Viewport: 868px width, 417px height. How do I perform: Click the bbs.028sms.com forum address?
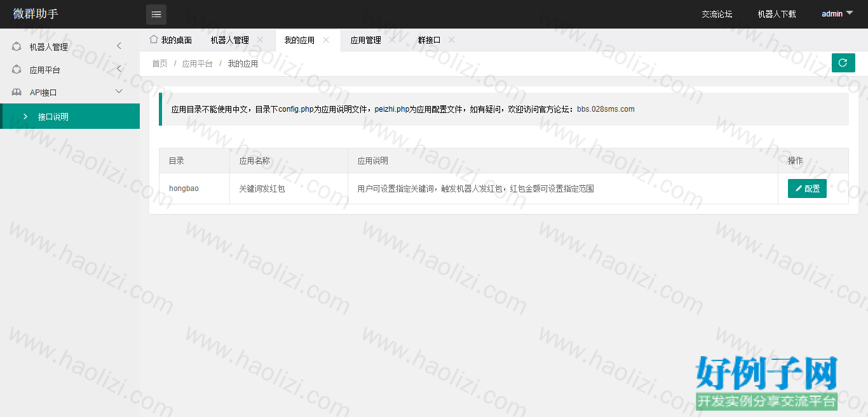coord(606,109)
